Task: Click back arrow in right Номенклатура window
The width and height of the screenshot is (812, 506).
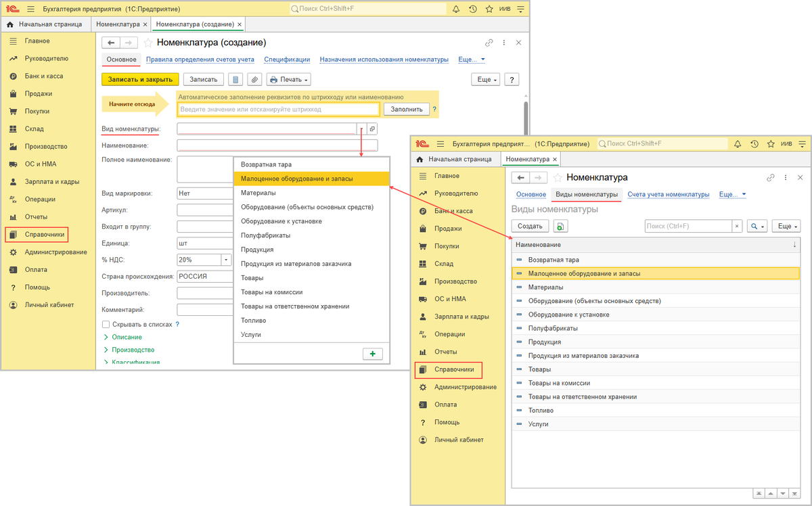Action: (x=520, y=178)
